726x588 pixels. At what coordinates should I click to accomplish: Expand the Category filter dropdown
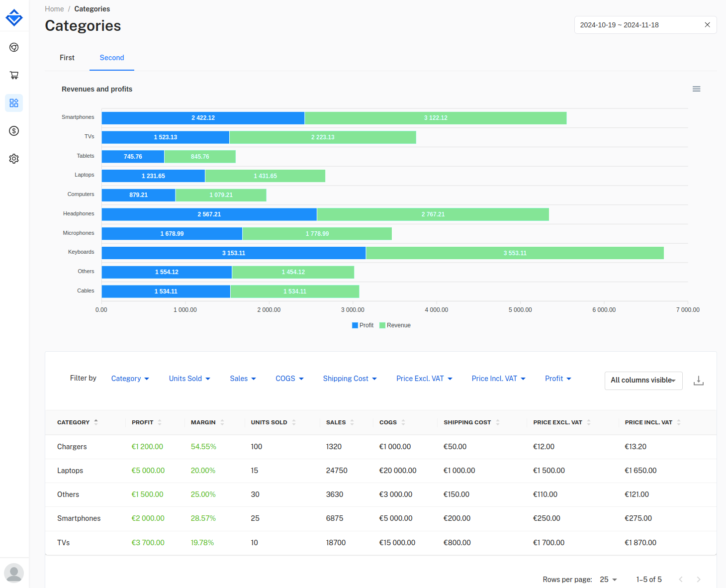coord(130,379)
